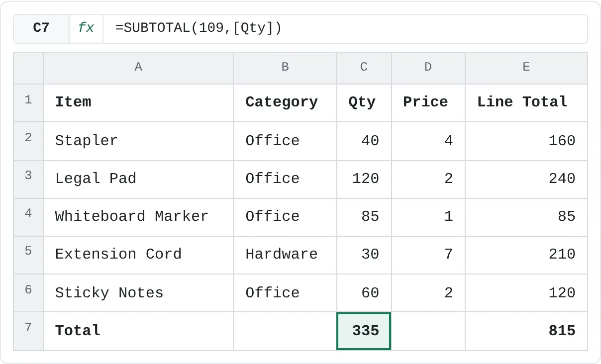Select row 1 header

28,103
